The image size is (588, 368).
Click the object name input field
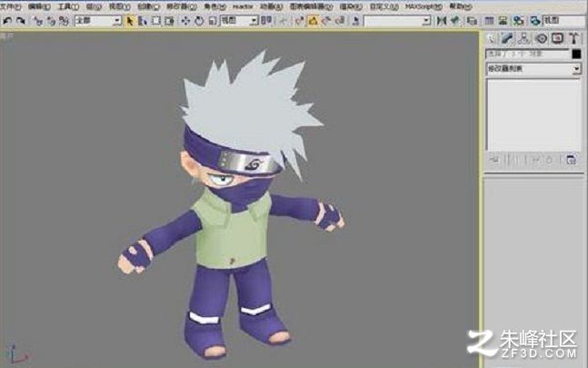528,55
